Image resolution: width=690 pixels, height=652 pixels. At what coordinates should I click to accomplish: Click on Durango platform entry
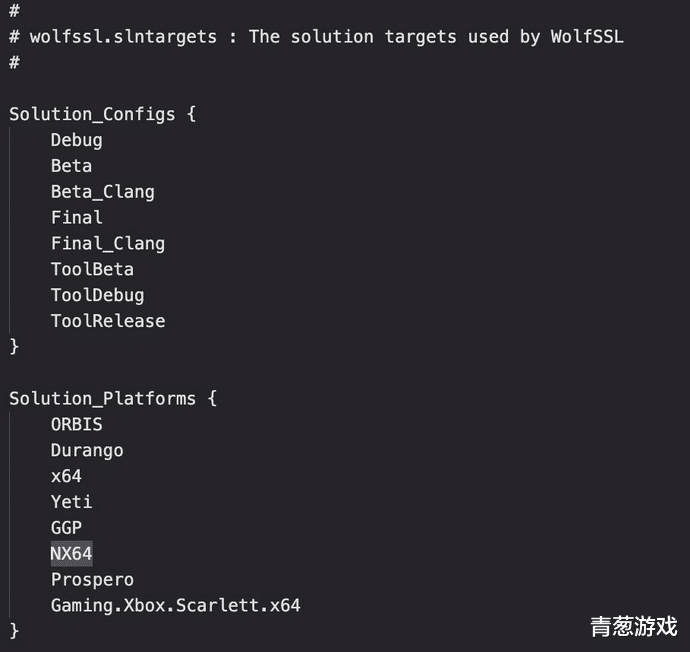point(87,451)
